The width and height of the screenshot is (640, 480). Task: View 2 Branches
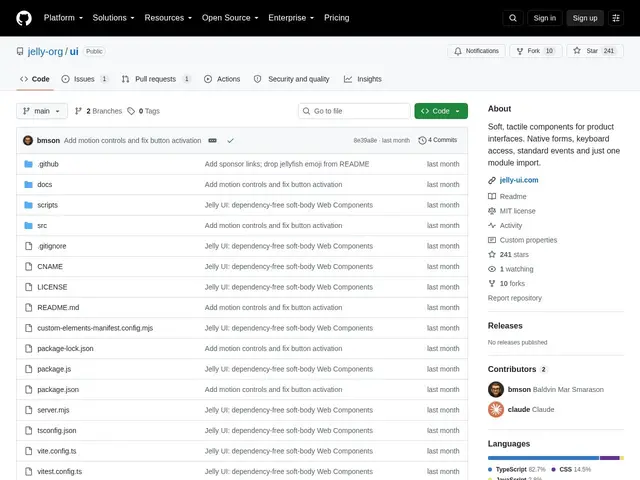[98, 111]
